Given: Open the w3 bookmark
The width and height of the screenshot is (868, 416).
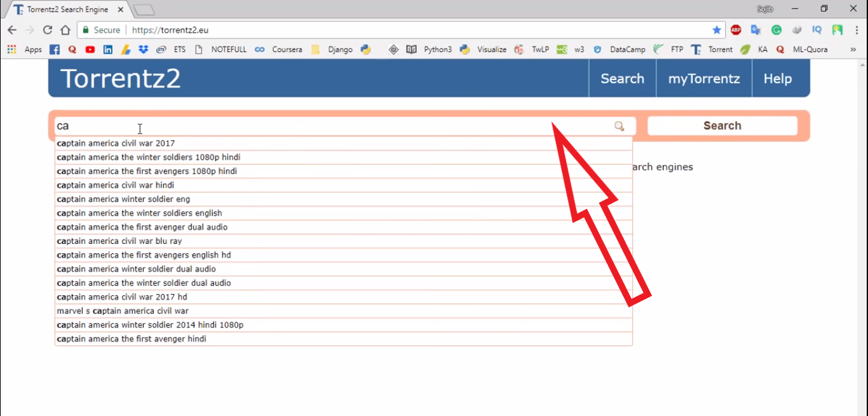Looking at the screenshot, I should tap(571, 50).
